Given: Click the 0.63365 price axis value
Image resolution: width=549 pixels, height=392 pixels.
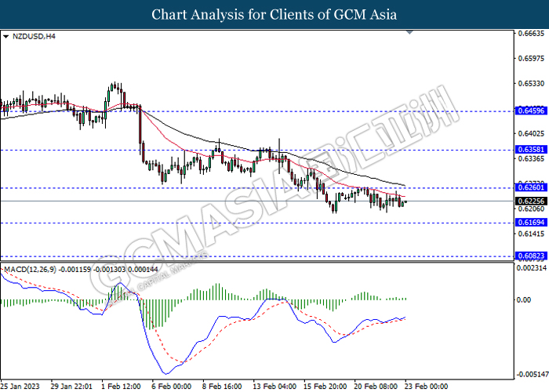Looking at the screenshot, I should (x=531, y=159).
